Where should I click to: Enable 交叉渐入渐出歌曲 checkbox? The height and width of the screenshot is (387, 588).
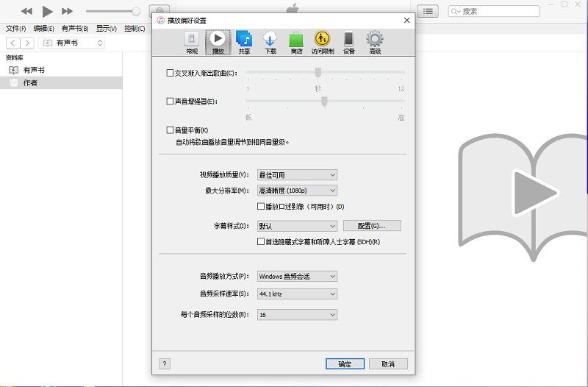pyautogui.click(x=171, y=73)
